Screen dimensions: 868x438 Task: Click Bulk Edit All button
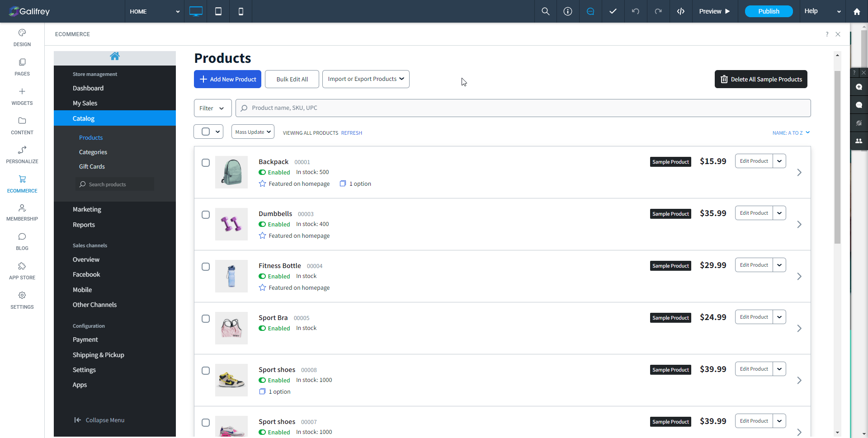tap(292, 79)
